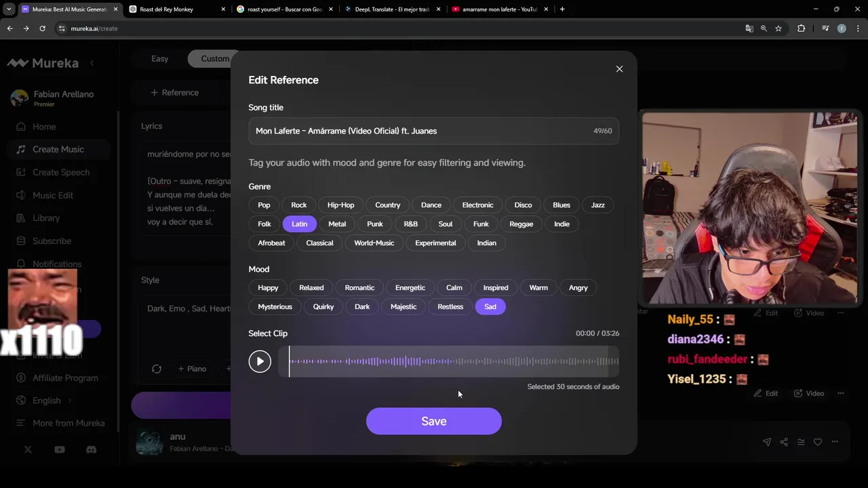
Task: Collapse the Mureka sidebar
Action: click(92, 63)
